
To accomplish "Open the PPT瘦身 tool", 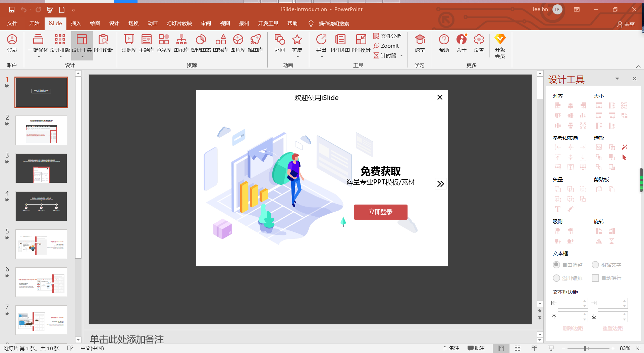I will click(x=361, y=44).
